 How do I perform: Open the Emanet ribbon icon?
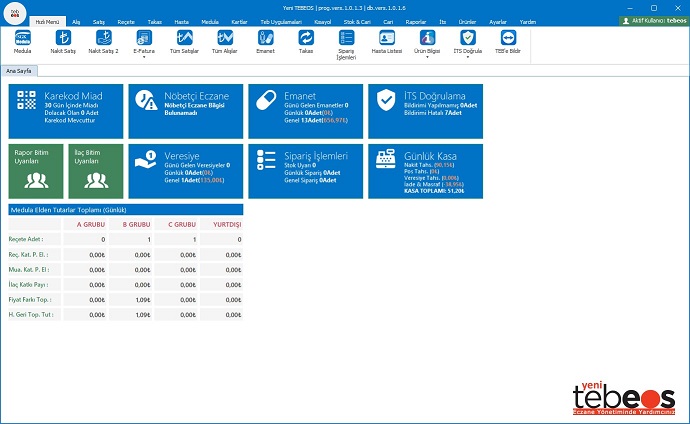tap(265, 40)
